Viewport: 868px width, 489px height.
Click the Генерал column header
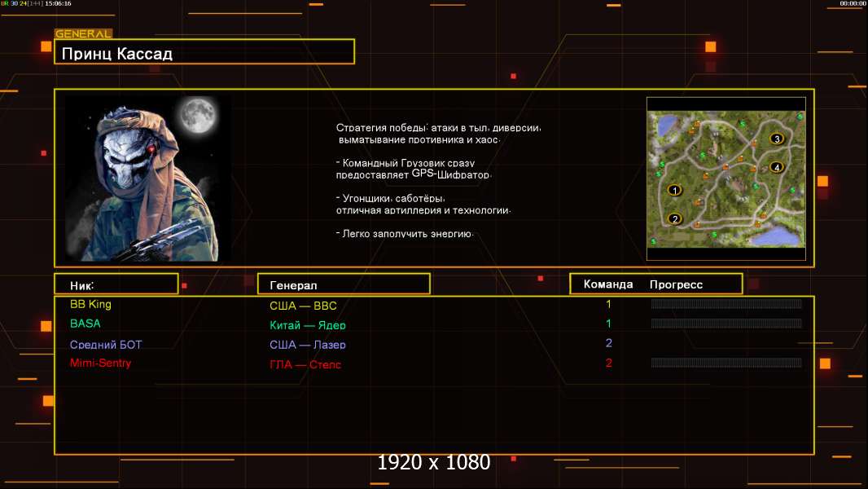click(344, 284)
